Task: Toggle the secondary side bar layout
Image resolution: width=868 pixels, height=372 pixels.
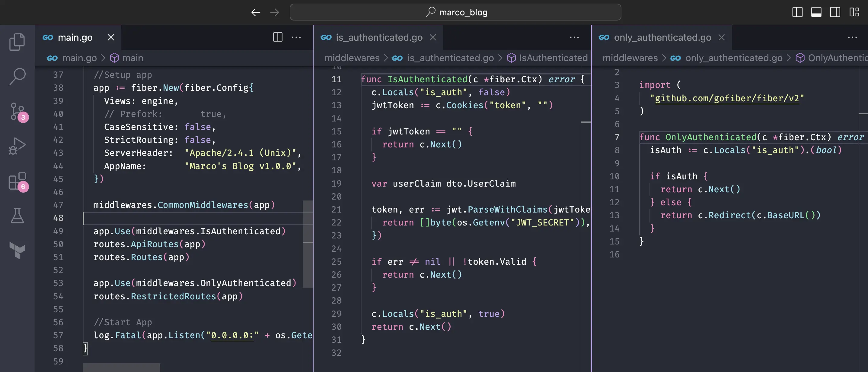Action: point(835,12)
